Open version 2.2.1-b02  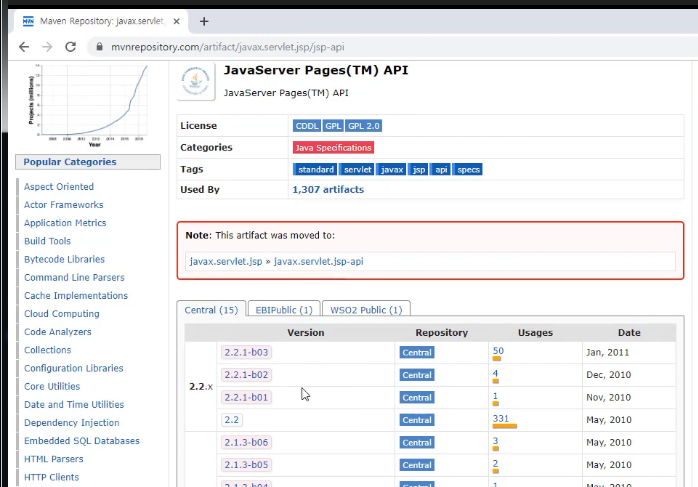point(246,375)
